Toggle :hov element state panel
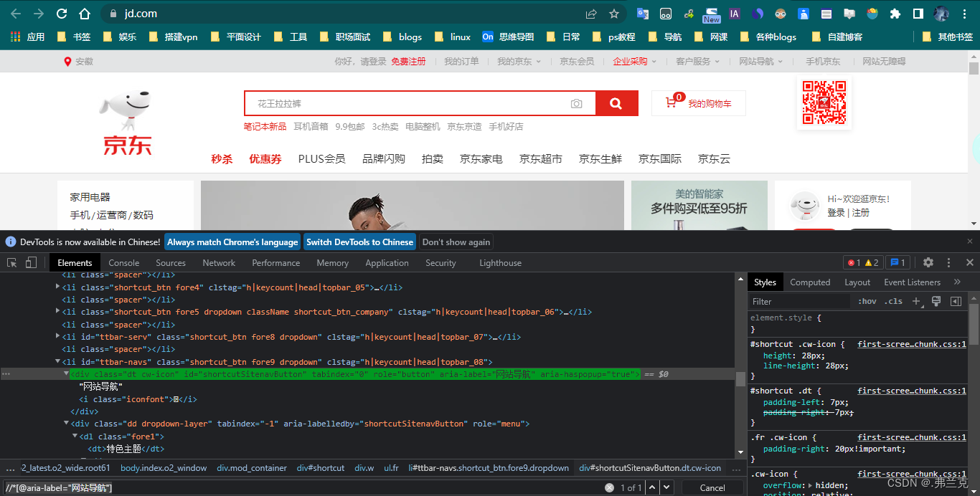The width and height of the screenshot is (980, 496). point(867,301)
